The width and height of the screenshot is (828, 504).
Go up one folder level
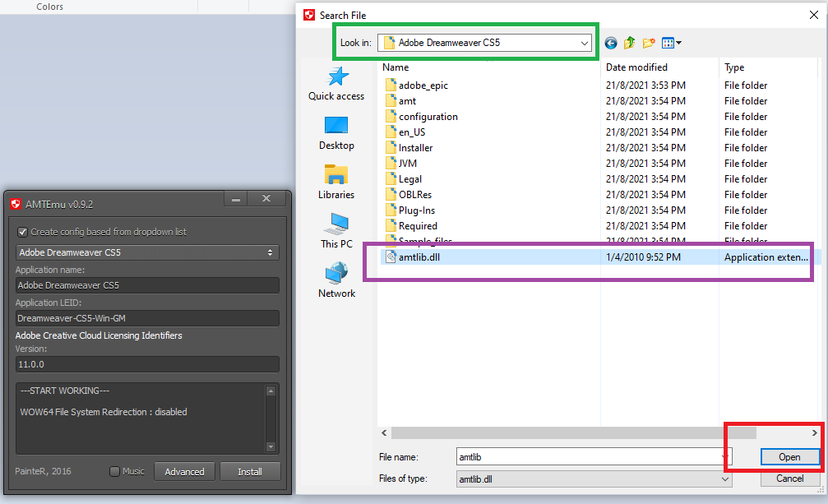tap(630, 43)
